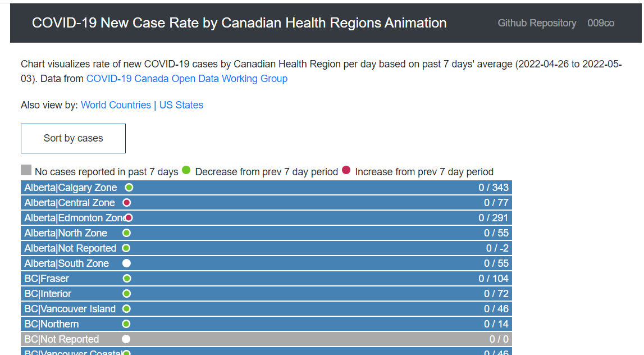Click the green dot beside Alberta|North Zone
This screenshot has width=644, height=355.
[126, 233]
